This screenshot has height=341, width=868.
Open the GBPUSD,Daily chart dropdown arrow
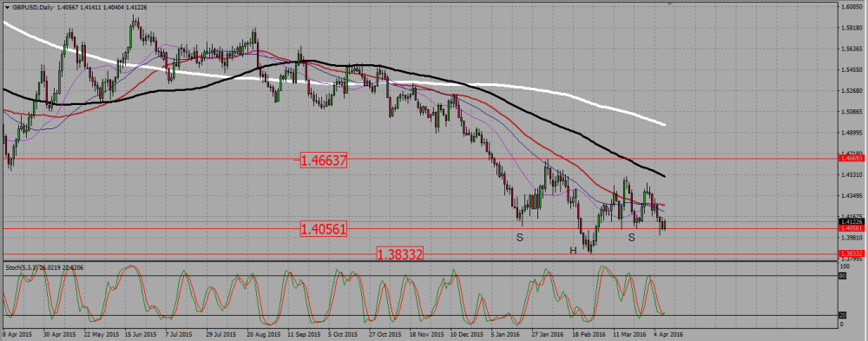click(x=7, y=7)
